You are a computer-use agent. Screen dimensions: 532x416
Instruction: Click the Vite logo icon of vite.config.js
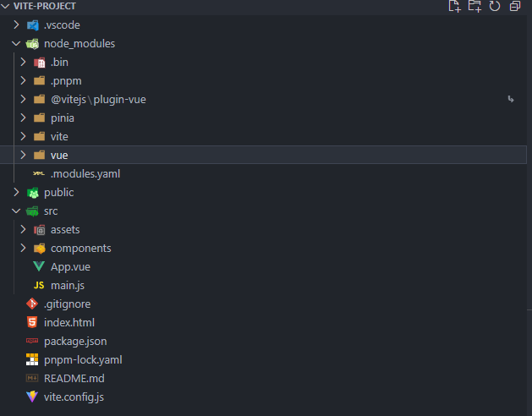(x=32, y=397)
